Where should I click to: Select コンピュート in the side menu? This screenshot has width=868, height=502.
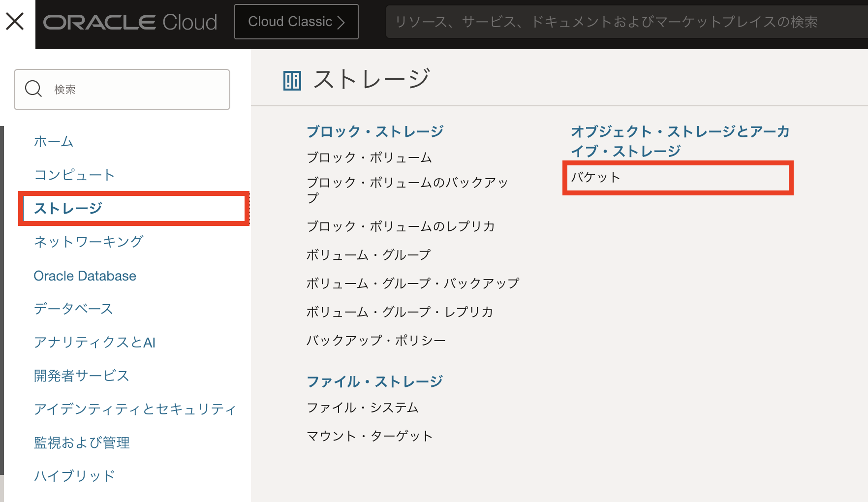[74, 175]
